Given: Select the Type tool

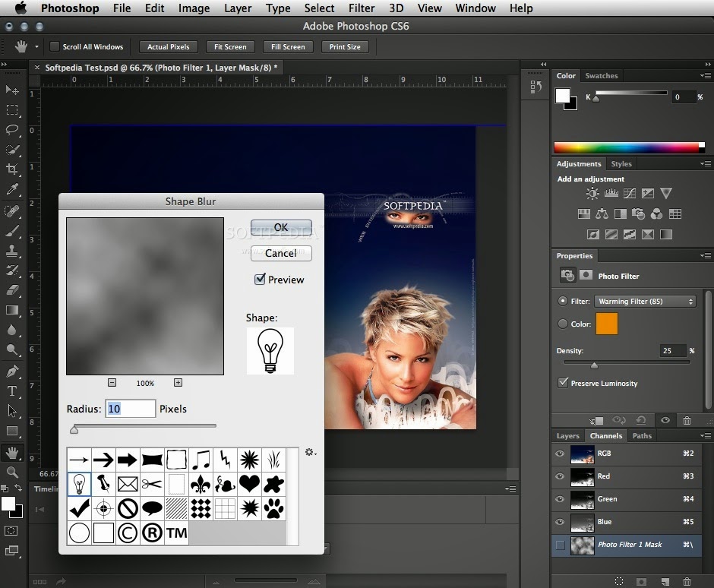Looking at the screenshot, I should pyautogui.click(x=12, y=391).
